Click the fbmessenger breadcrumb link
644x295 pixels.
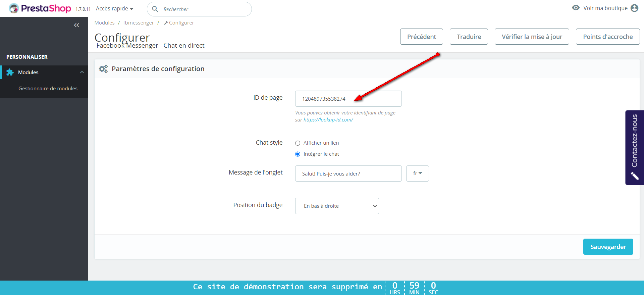(x=139, y=23)
